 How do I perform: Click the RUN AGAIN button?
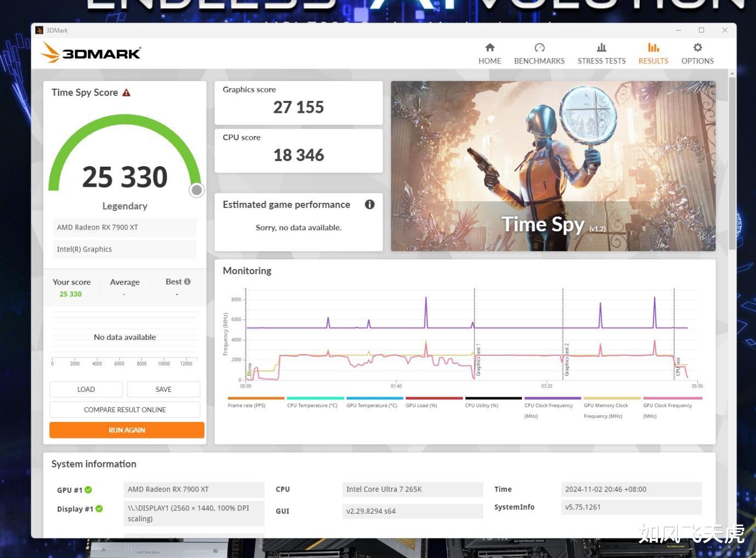tap(127, 430)
